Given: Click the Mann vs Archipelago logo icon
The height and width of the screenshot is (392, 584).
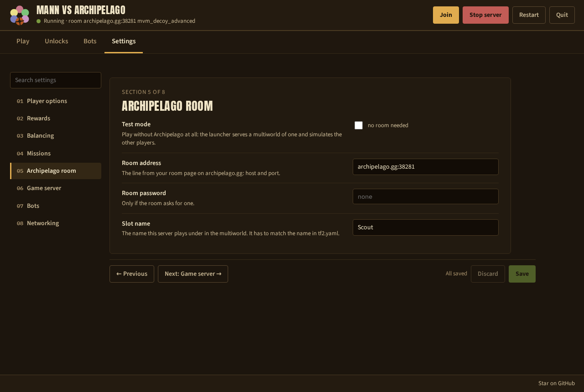Looking at the screenshot, I should (20, 15).
